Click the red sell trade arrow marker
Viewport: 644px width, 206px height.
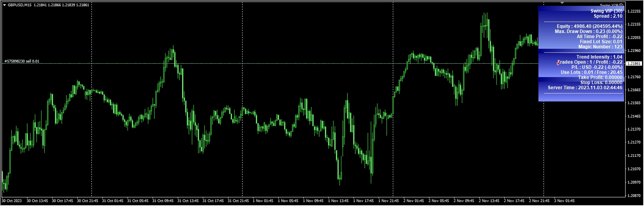pos(558,63)
